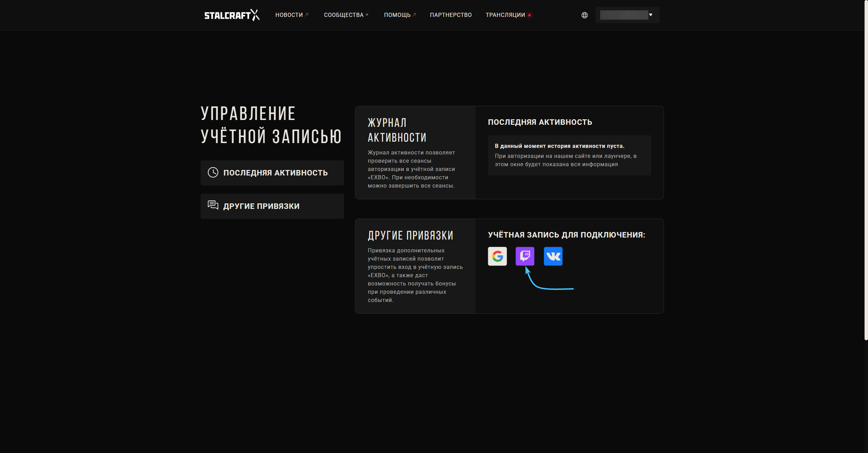Screen dimensions: 868x453
Task: Connect Google account icon
Action: 497,256
